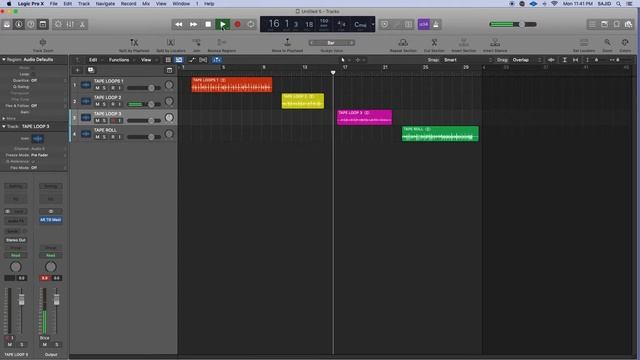
Task: Open the Library button in control bar
Action: (7, 24)
